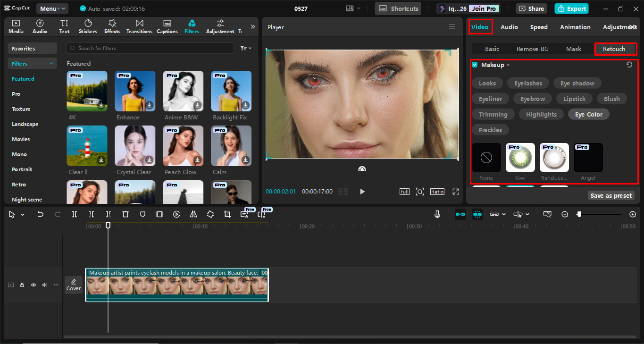Expand hidden media tabs with double-arrow
The height and width of the screenshot is (344, 644).
(x=252, y=27)
